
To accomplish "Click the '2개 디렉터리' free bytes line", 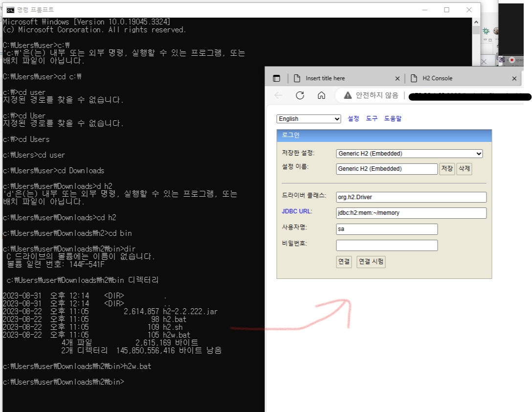I will click(141, 350).
